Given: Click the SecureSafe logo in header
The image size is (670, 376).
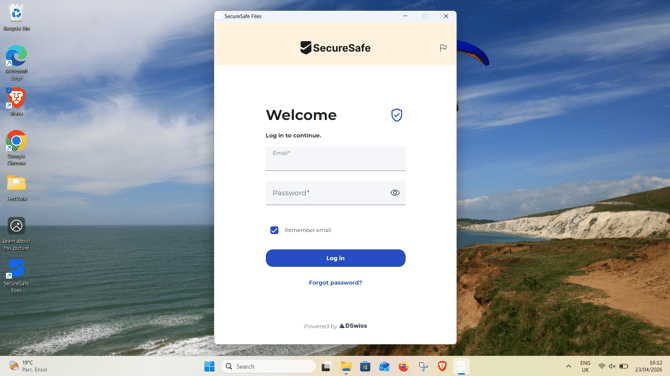Looking at the screenshot, I should pos(335,47).
